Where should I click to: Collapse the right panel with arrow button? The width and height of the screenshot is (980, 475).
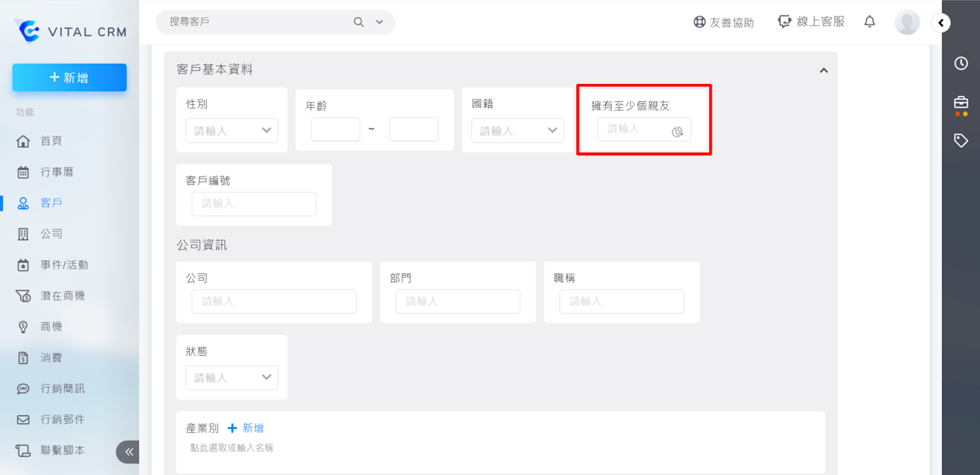(941, 23)
